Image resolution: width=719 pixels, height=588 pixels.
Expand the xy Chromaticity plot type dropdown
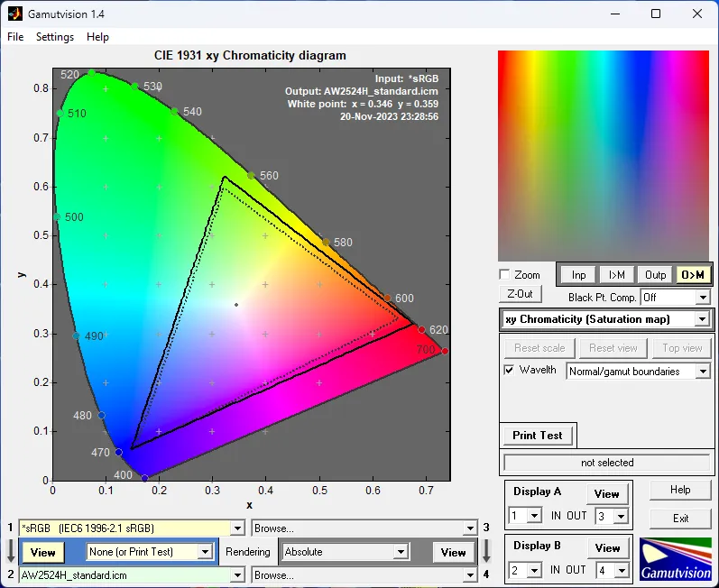point(702,320)
